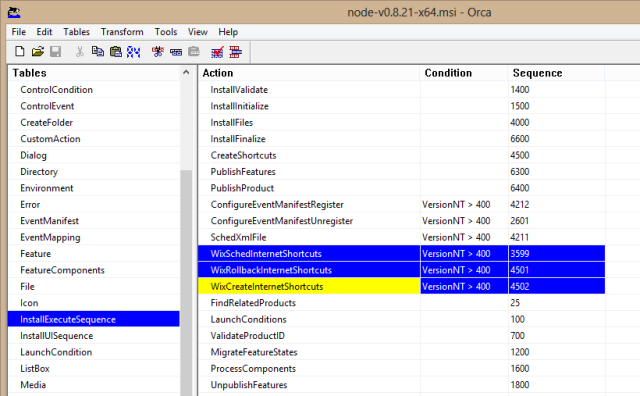Click the Find binoculars toolbar icon
The height and width of the screenshot is (396, 640).
pyautogui.click(x=133, y=52)
